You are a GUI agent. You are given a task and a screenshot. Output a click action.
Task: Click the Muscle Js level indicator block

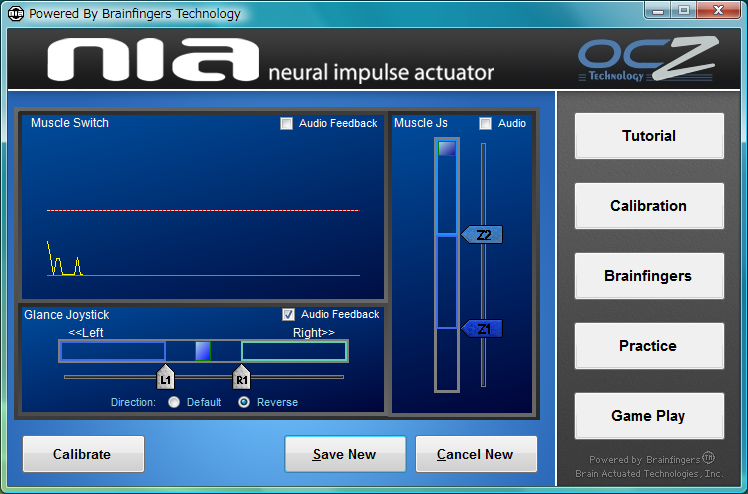point(447,148)
